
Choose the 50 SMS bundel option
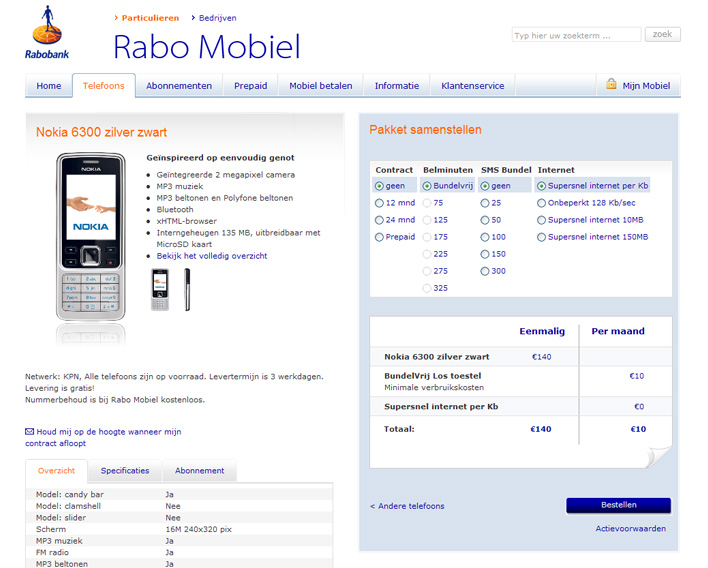[485, 220]
